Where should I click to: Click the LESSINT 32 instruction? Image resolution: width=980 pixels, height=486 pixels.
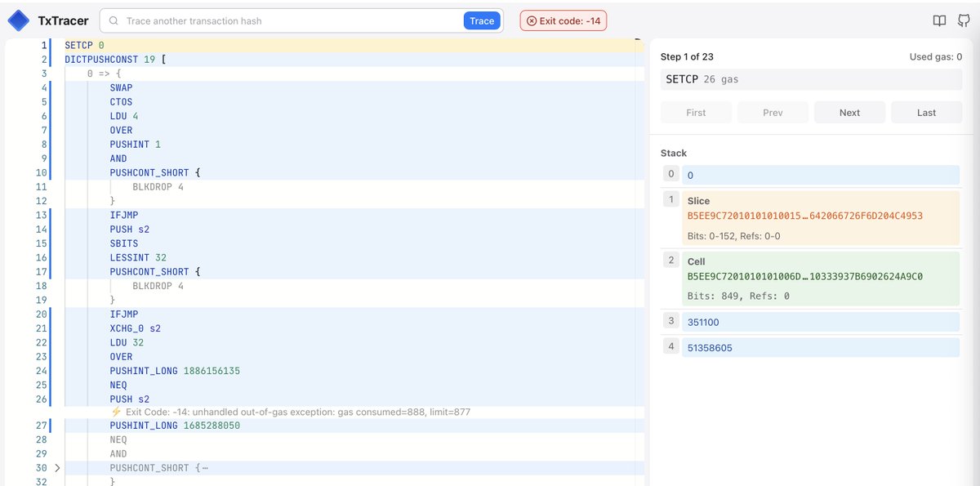point(138,257)
